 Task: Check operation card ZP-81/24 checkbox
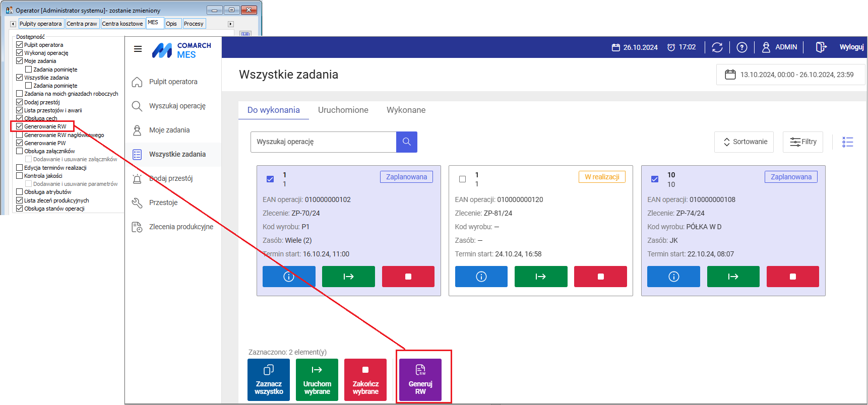(x=462, y=179)
